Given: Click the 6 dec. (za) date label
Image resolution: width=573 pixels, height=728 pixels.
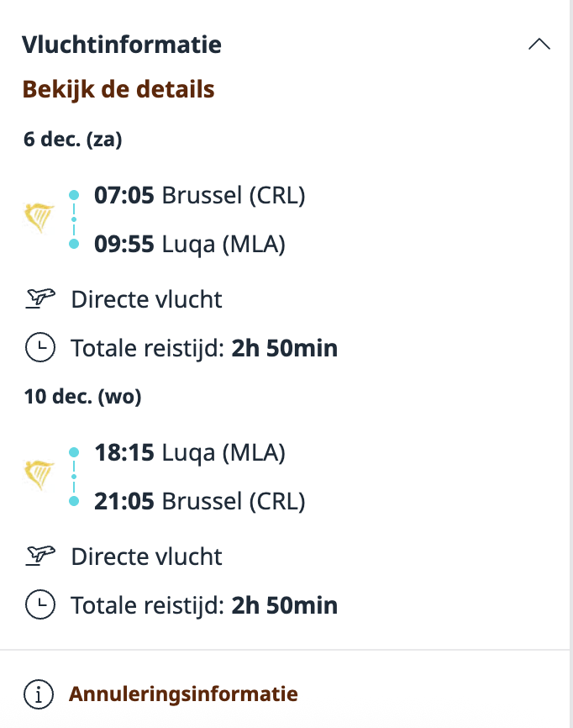Looking at the screenshot, I should [x=71, y=140].
